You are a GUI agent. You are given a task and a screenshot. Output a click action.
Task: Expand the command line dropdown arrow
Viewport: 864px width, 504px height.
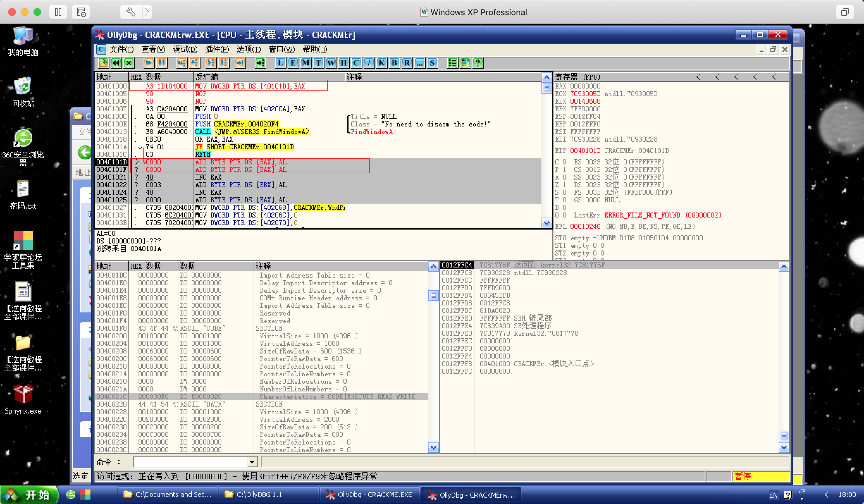point(252,462)
